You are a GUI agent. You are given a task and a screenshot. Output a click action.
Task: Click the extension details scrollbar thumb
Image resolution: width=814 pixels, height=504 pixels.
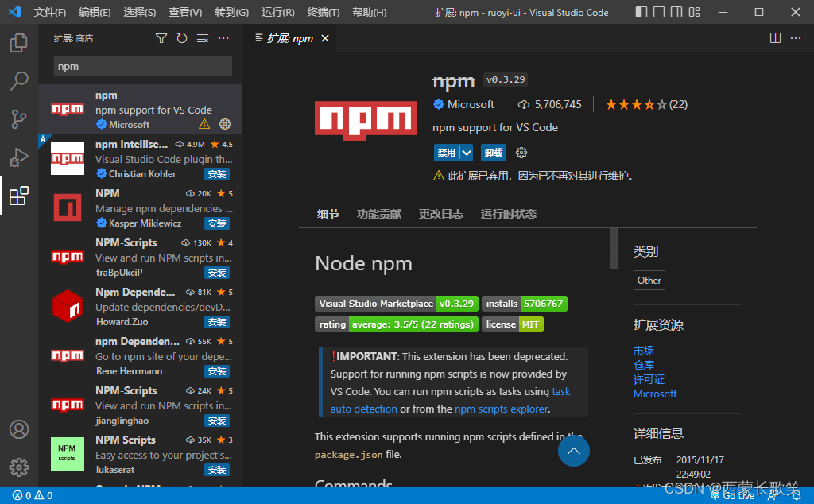(x=614, y=248)
